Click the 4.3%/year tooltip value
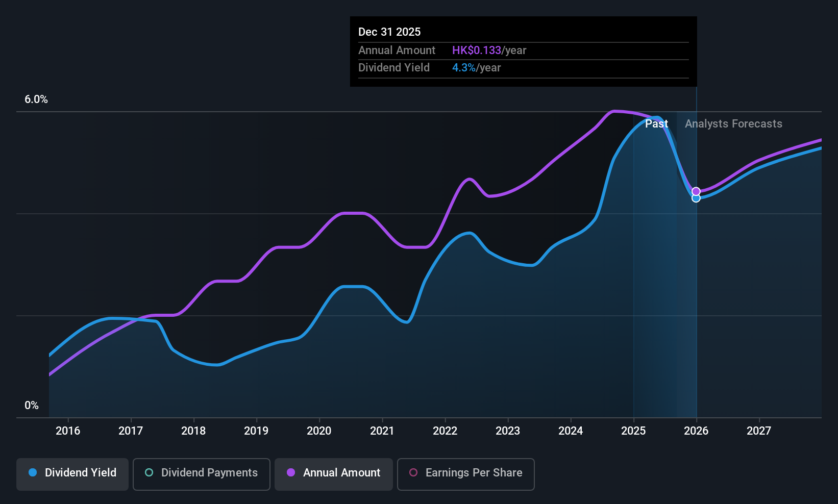Image resolution: width=838 pixels, height=504 pixels. [x=476, y=67]
